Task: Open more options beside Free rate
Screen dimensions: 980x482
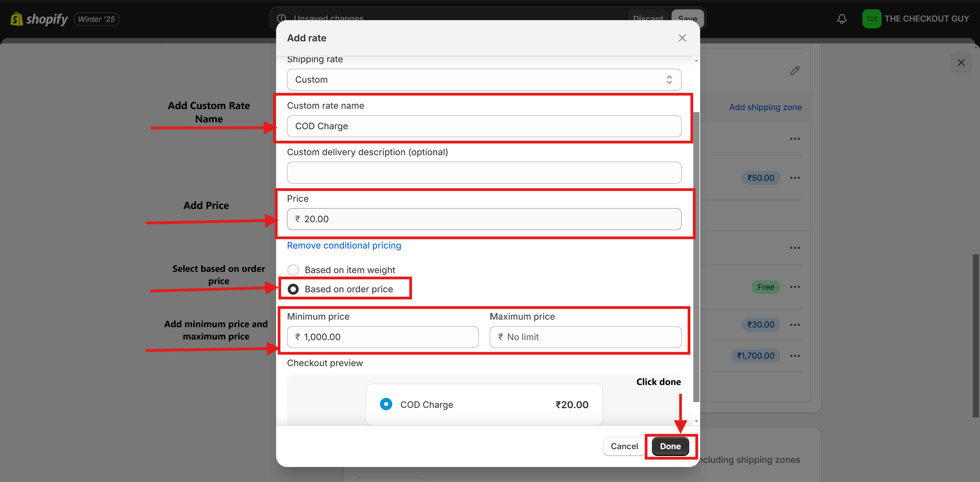Action: 795,287
